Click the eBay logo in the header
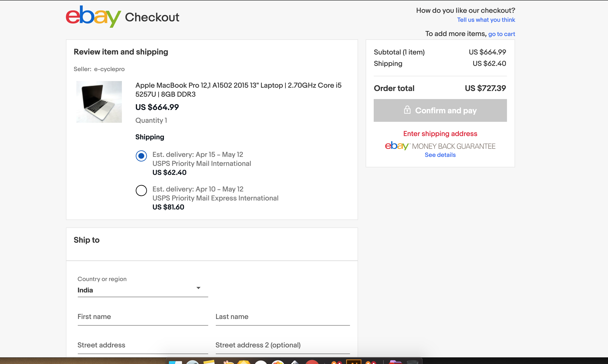Viewport: 608px width, 364px height. point(93,17)
